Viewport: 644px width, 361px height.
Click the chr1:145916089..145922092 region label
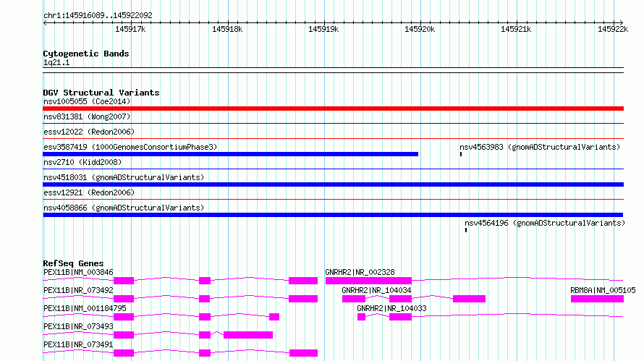98,15
